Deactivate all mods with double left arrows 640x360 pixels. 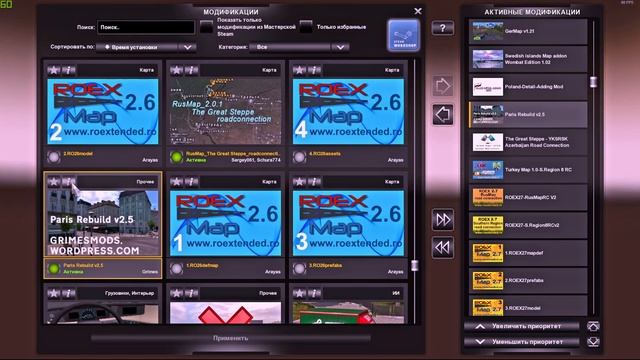tap(443, 247)
